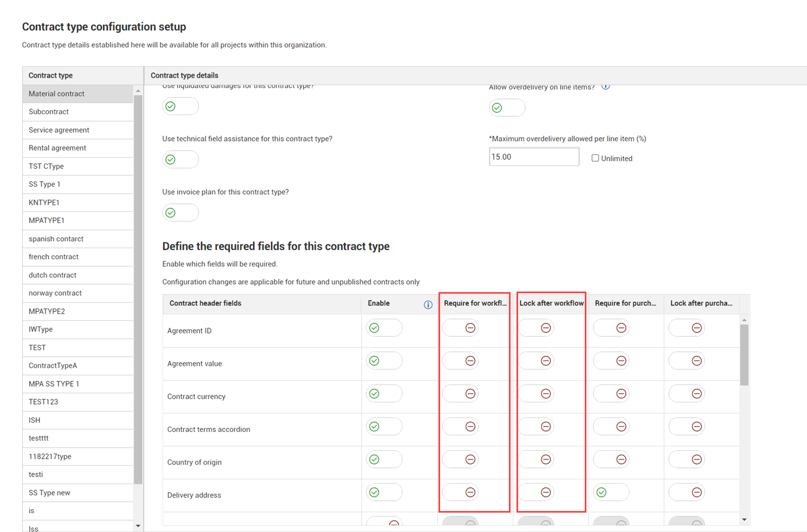
Task: Click Lock after workflow column header
Action: 551,303
